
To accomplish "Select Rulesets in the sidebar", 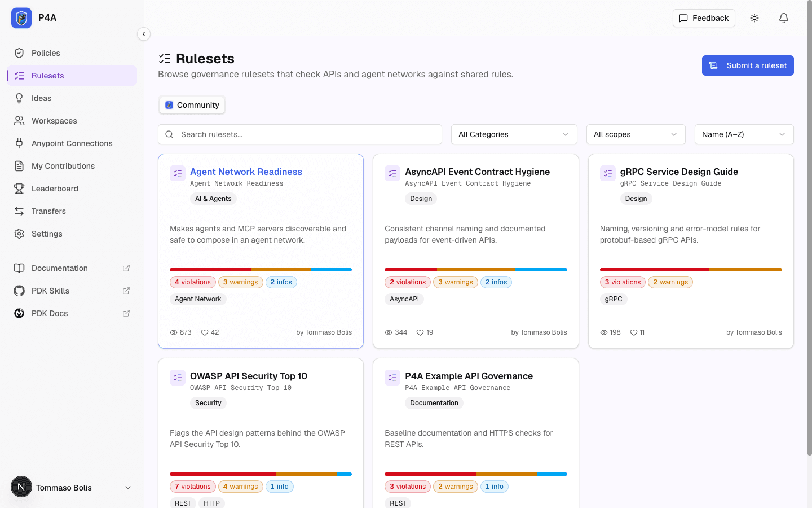I will (x=72, y=76).
